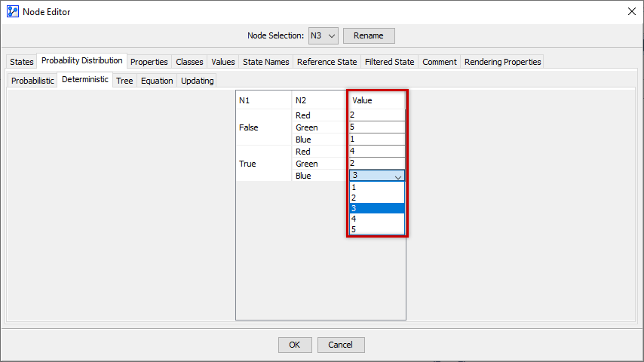This screenshot has height=362, width=644.
Task: Click the Rename button
Action: coord(369,35)
